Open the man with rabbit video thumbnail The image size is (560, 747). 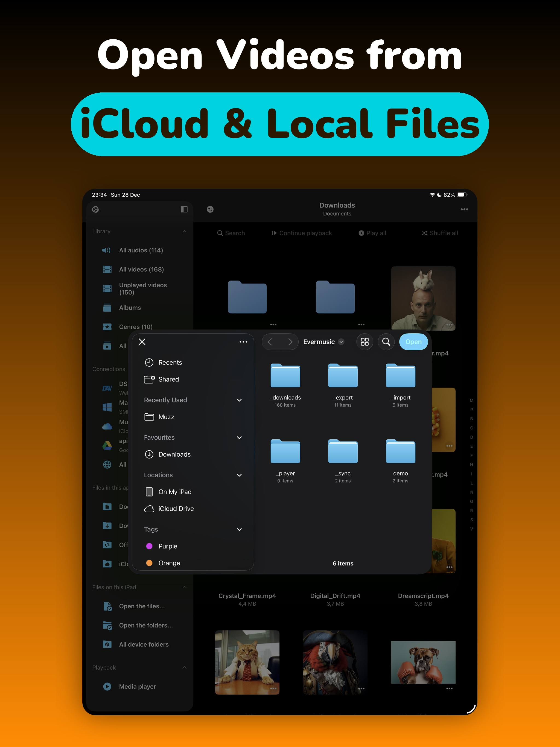[423, 298]
